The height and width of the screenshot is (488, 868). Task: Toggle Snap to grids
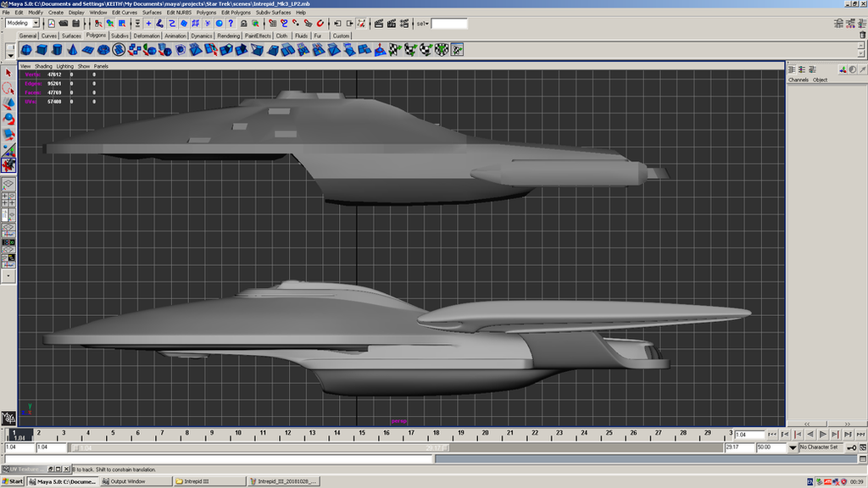272,23
